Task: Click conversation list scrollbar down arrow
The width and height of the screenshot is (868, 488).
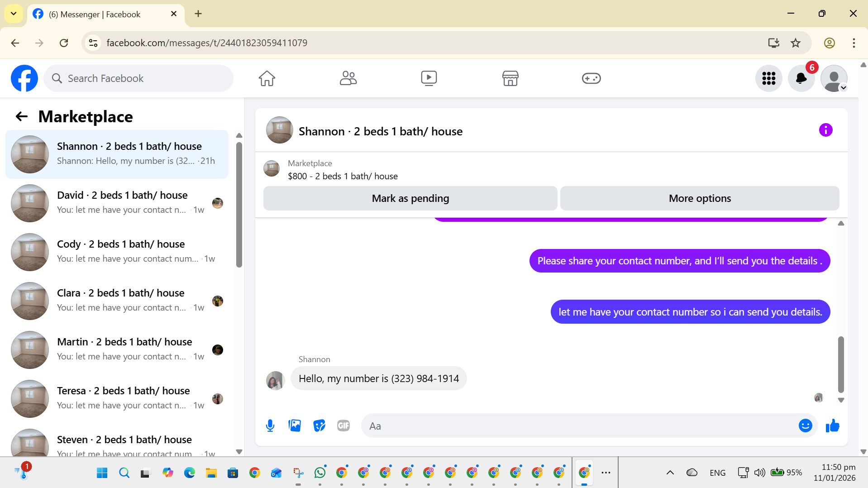Action: tap(239, 451)
